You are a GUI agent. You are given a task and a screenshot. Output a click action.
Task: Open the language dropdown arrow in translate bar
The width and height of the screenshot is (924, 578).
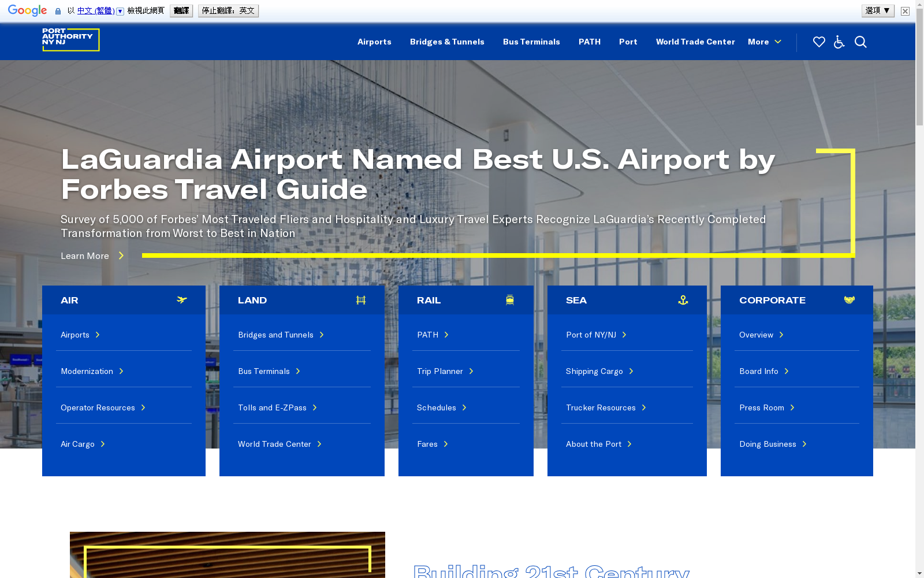[x=120, y=11]
